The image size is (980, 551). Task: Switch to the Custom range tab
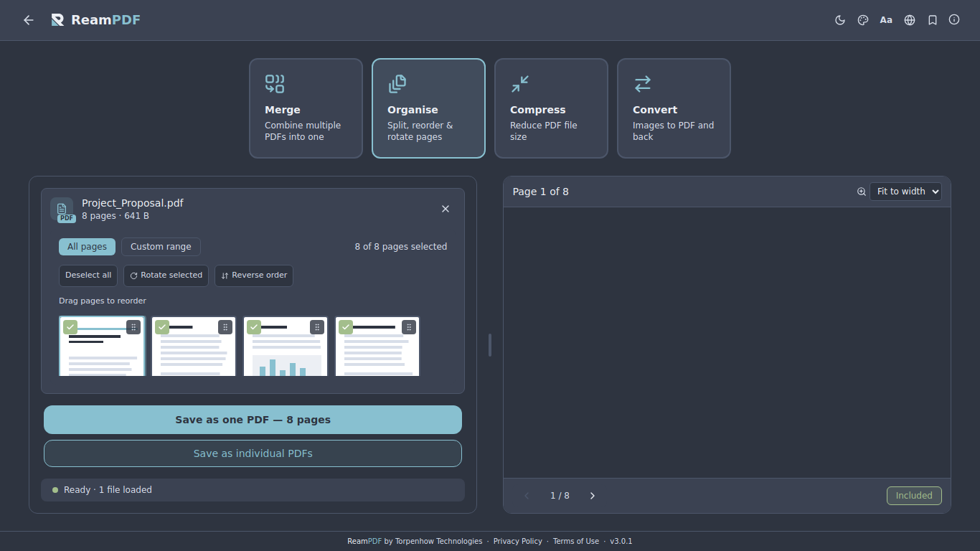161,247
